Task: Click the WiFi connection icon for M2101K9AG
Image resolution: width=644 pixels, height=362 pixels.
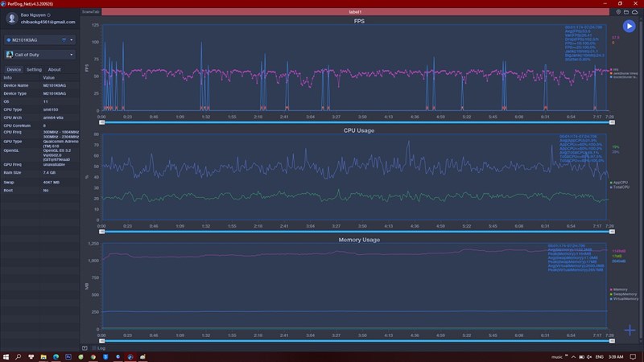Action: click(x=64, y=39)
